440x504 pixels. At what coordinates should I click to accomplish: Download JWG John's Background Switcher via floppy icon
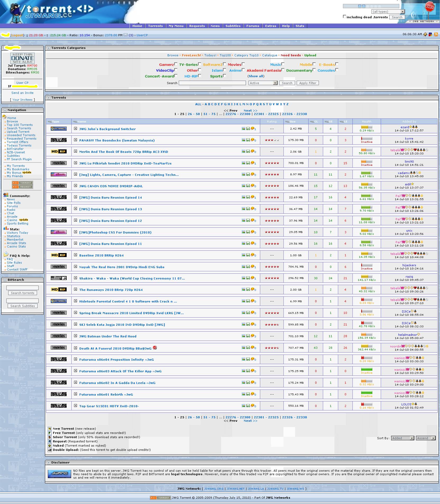pyautogui.click(x=248, y=129)
